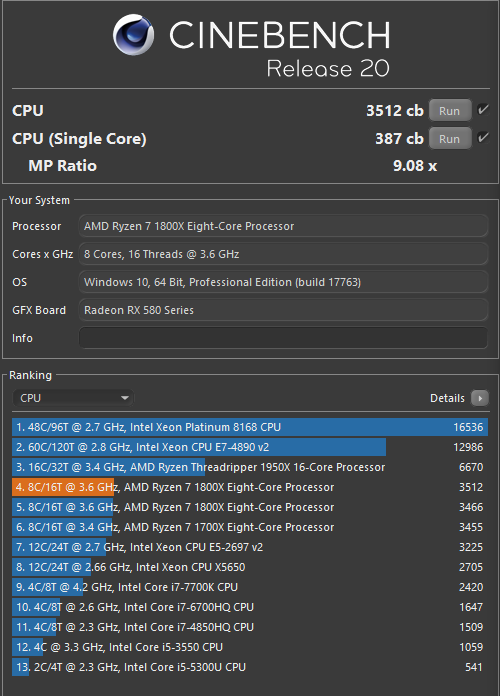Click the Details label in Ranking
The image size is (500, 696).
click(x=447, y=398)
